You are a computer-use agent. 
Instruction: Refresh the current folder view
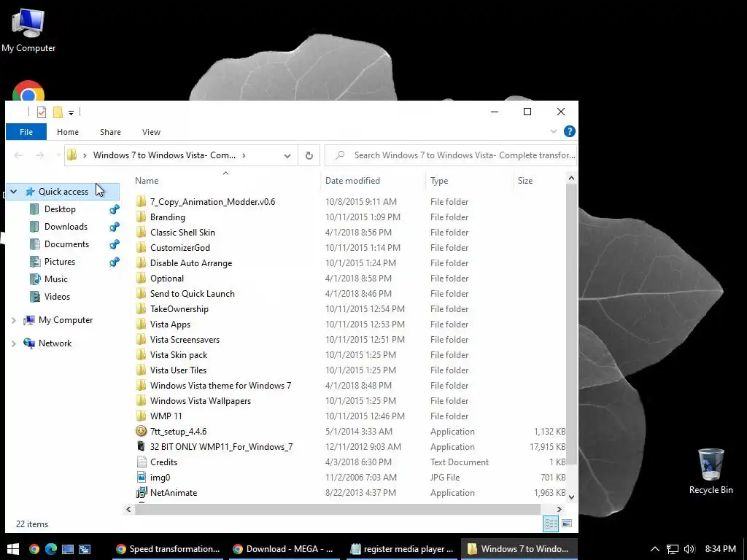309,156
